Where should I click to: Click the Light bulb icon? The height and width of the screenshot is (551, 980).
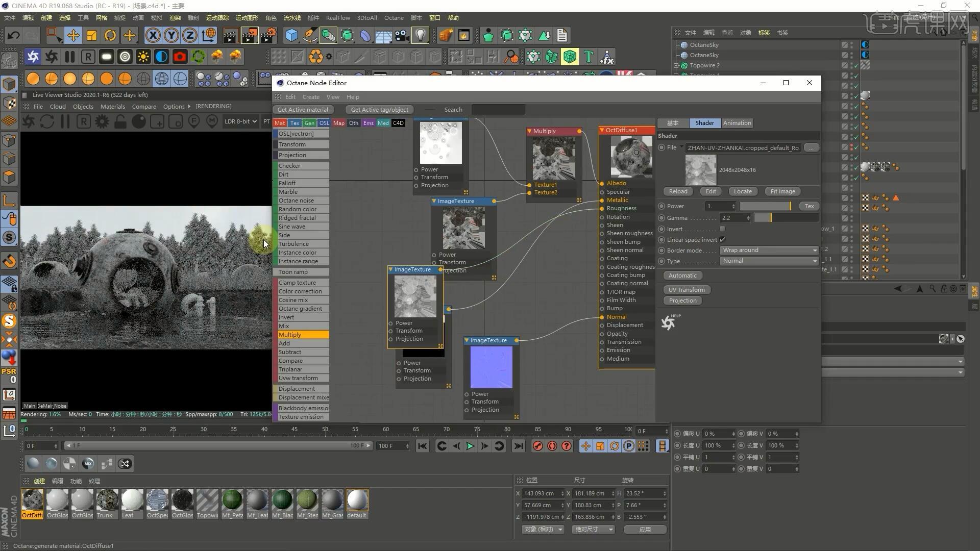420,35
